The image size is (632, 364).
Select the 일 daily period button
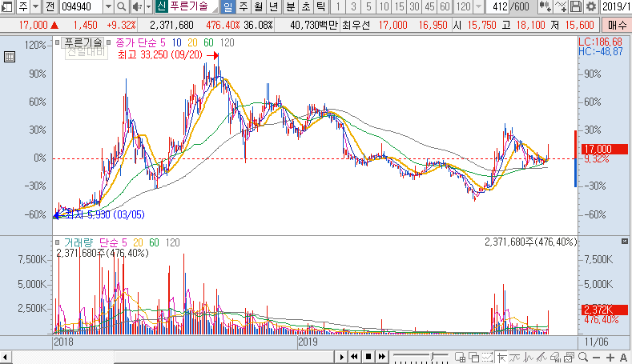pyautogui.click(x=227, y=6)
